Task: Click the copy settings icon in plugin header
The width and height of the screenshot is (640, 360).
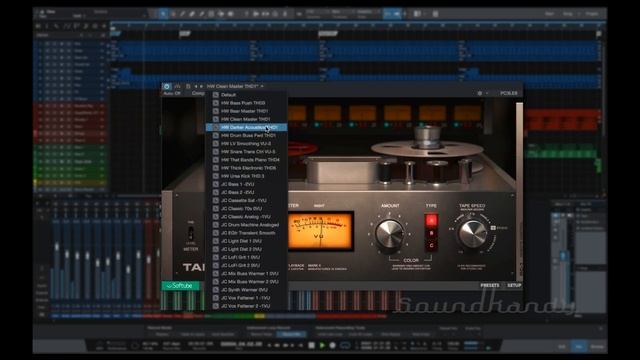Action: click(188, 87)
